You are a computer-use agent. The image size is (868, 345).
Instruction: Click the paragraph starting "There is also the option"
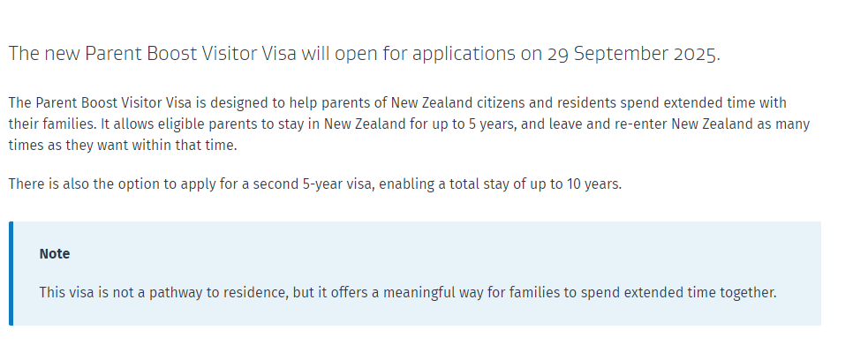(x=315, y=184)
